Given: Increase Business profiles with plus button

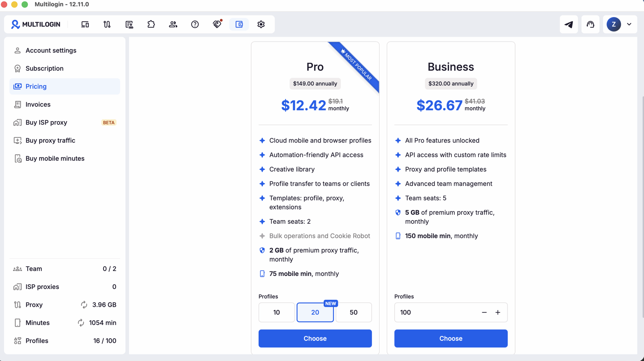Looking at the screenshot, I should coord(498,312).
